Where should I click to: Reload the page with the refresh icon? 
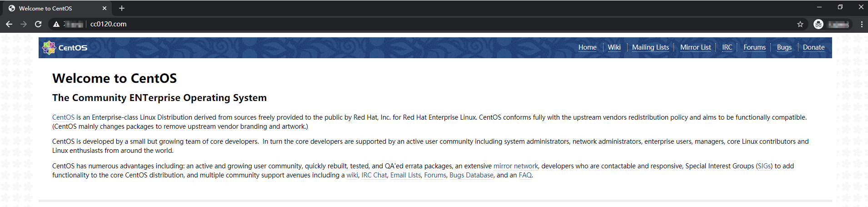38,24
